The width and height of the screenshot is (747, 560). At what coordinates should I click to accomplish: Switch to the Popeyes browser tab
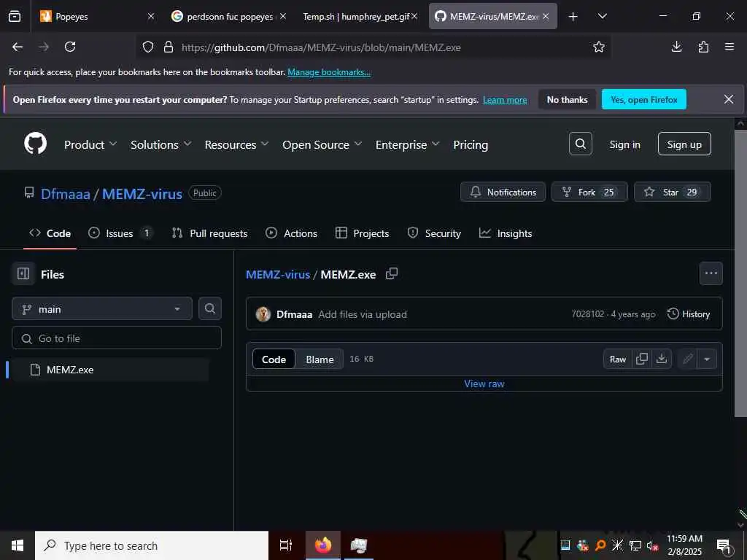coord(90,16)
